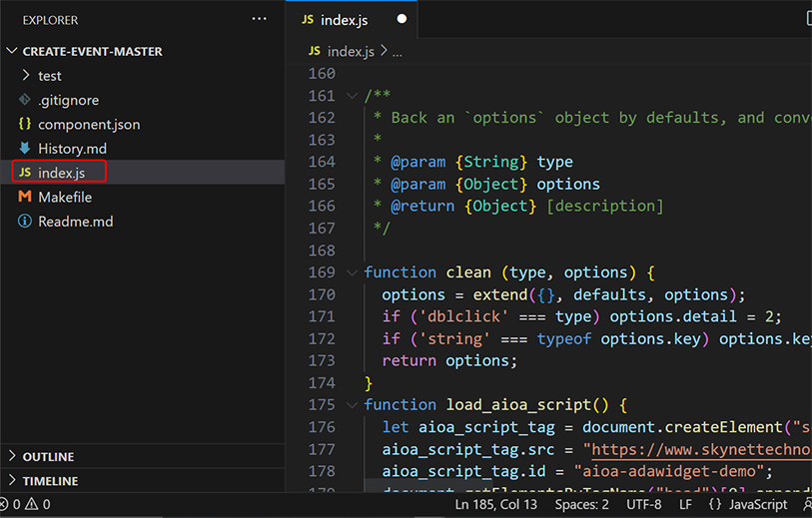Image resolution: width=812 pixels, height=518 pixels.
Task: Click the .gitignore file icon
Action: pyautogui.click(x=25, y=100)
